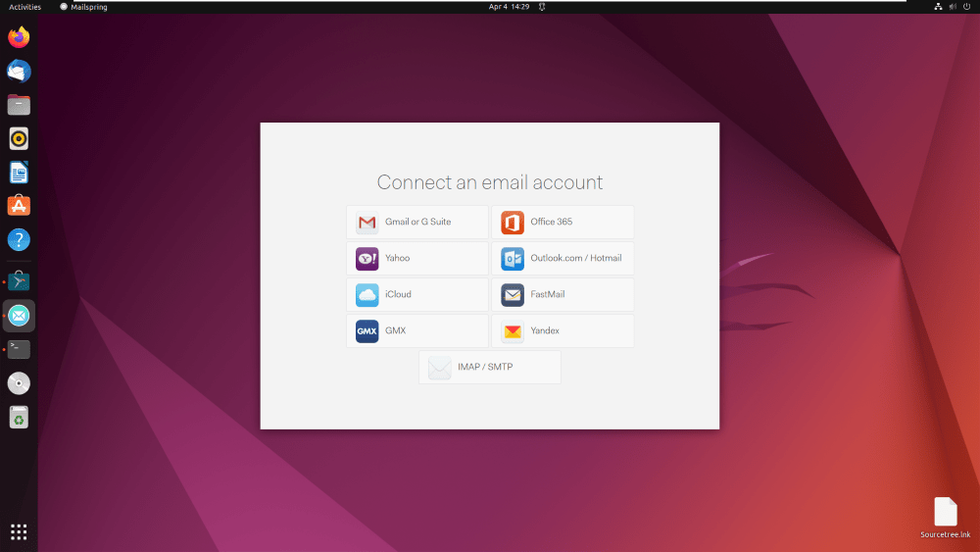Open Terminal from the dock
The width and height of the screenshot is (980, 552).
coord(19,349)
